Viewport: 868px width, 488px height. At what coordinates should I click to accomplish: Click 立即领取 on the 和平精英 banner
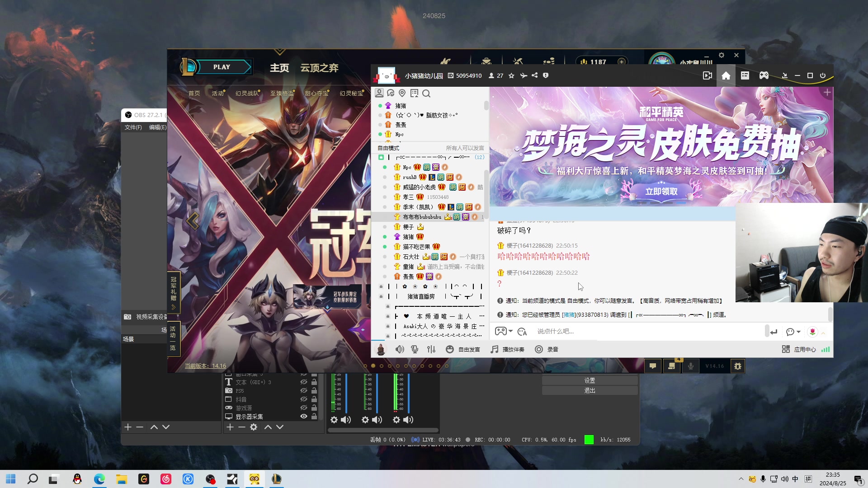(661, 191)
